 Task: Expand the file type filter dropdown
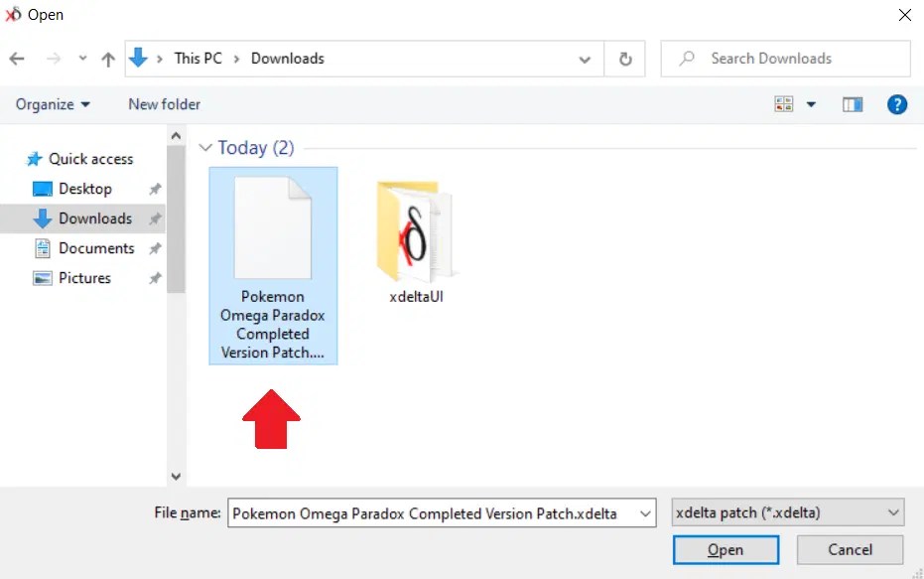(x=891, y=512)
